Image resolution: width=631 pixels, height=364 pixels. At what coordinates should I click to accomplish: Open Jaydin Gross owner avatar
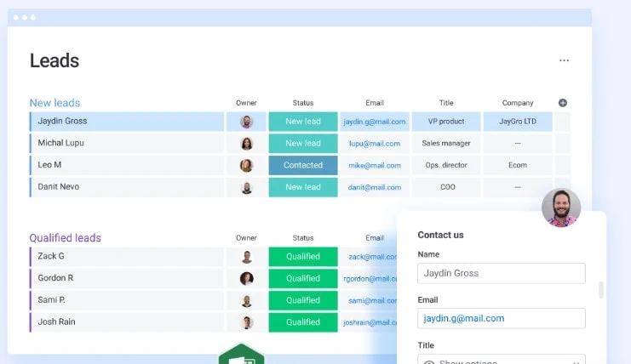pos(246,122)
